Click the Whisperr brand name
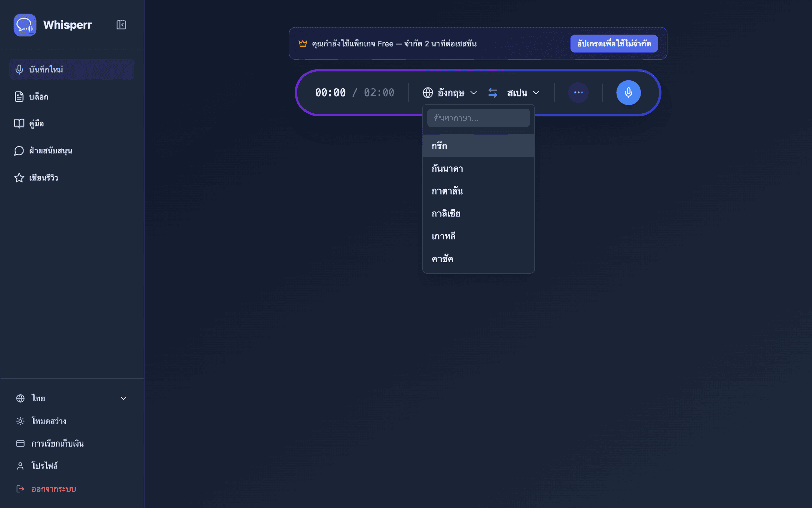 point(67,25)
